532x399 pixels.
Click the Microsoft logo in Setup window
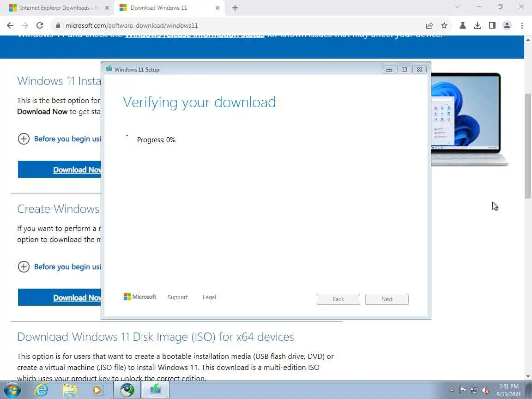point(140,297)
